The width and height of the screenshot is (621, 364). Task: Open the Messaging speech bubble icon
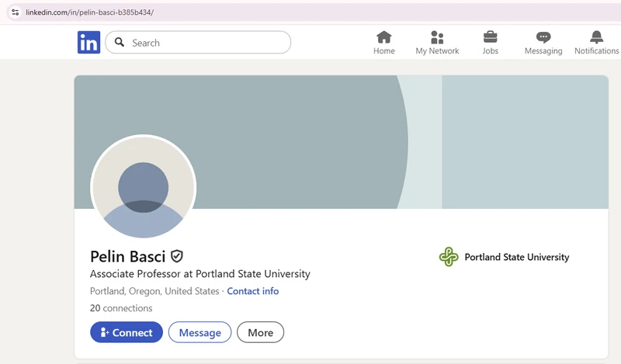[x=543, y=37]
